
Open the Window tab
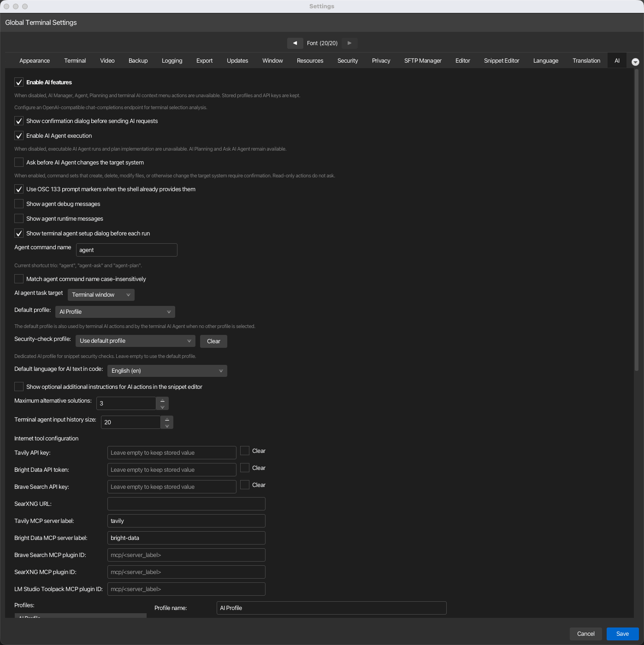273,61
